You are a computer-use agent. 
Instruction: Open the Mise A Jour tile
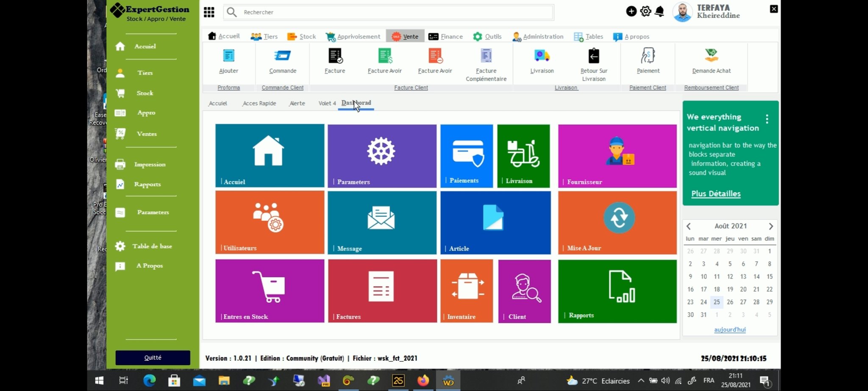pyautogui.click(x=617, y=223)
